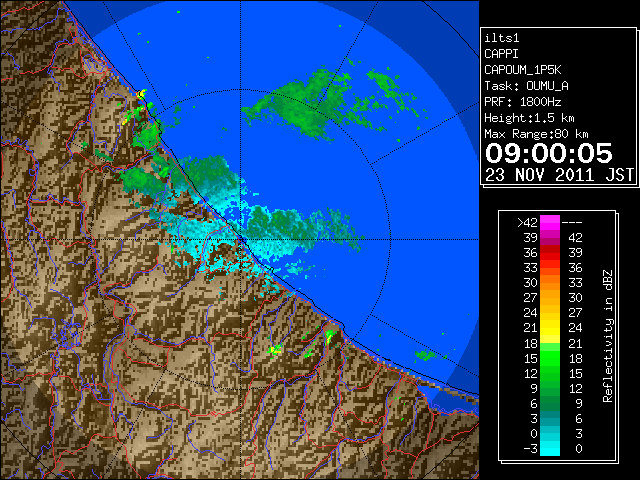Click the "Max Range:80 km" text
The height and width of the screenshot is (480, 640).
click(536, 134)
